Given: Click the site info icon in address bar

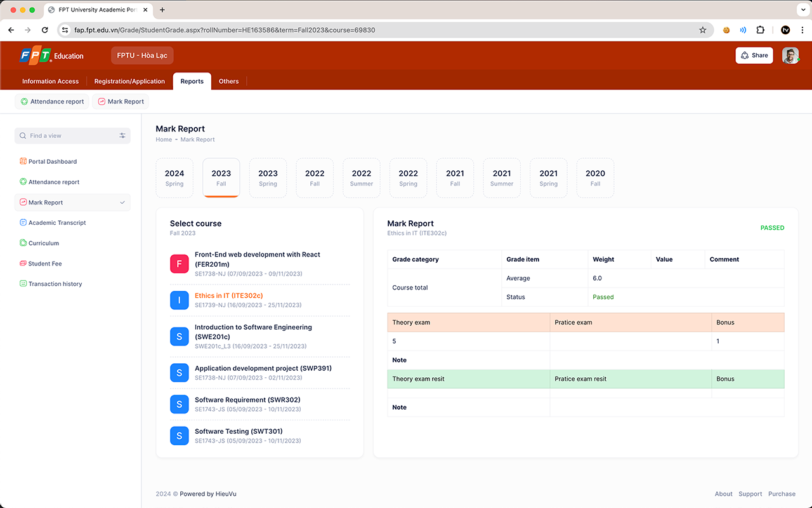Looking at the screenshot, I should pyautogui.click(x=65, y=30).
